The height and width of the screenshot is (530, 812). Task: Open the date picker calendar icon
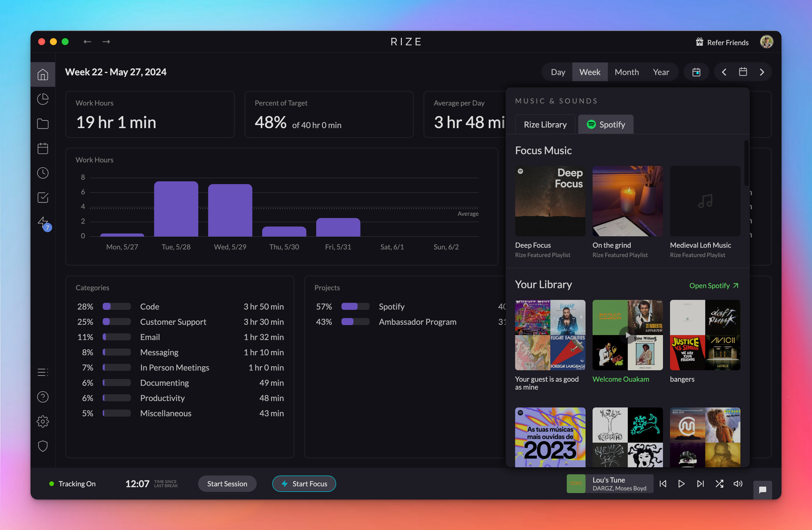743,72
